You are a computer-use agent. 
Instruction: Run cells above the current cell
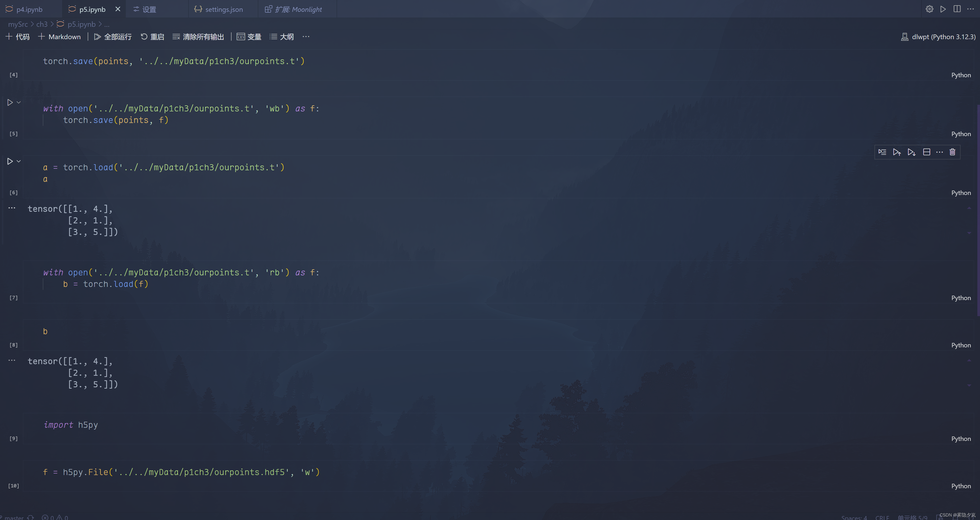pyautogui.click(x=897, y=152)
